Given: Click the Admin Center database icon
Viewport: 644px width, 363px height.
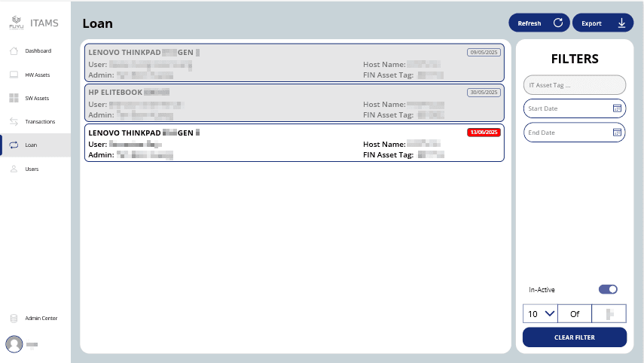Looking at the screenshot, I should click(14, 319).
